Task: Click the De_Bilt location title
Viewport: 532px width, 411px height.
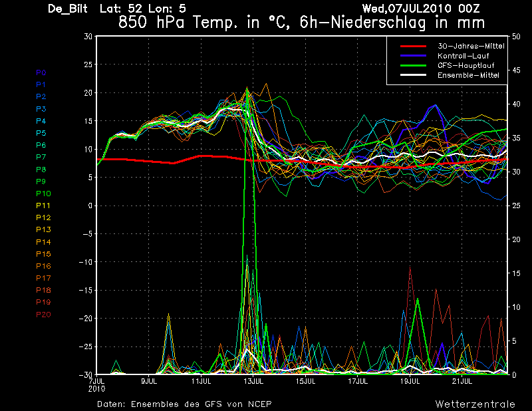Action: coord(68,9)
